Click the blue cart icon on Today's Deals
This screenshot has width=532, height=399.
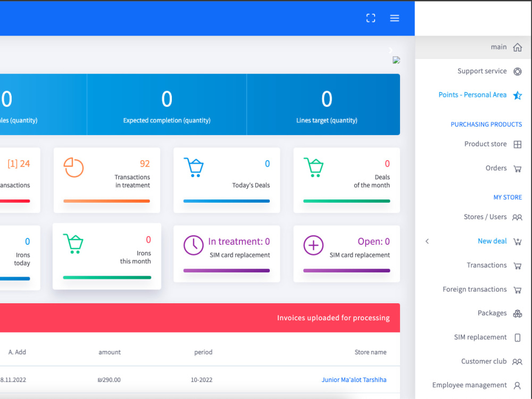(194, 167)
